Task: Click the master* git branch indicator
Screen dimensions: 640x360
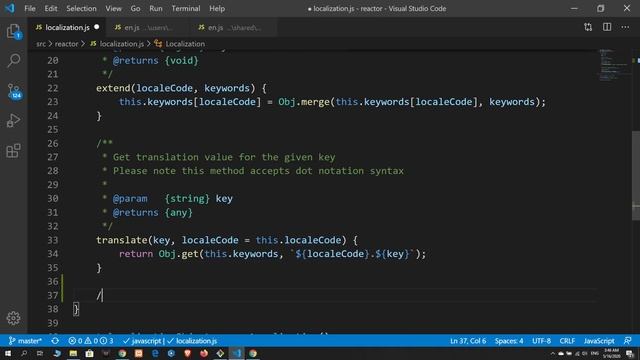Action: click(25, 341)
